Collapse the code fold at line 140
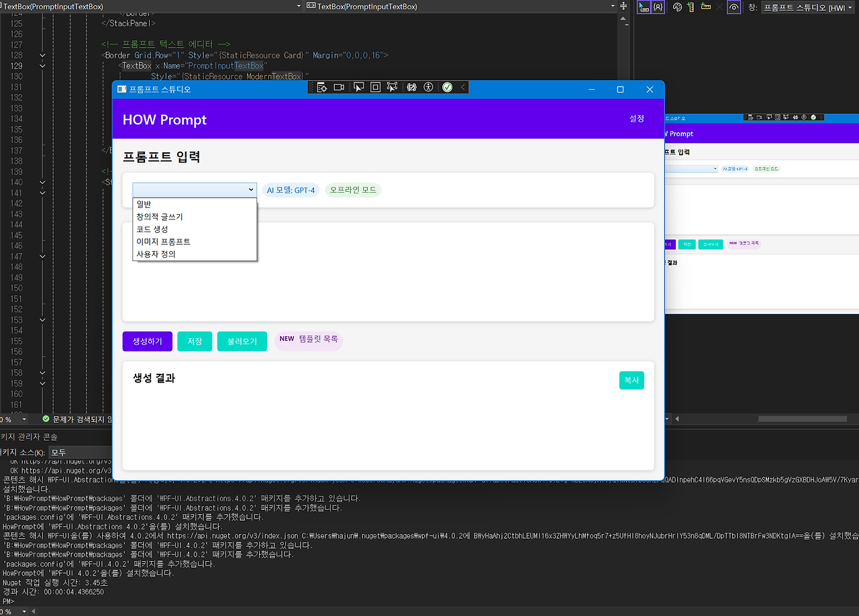This screenshot has width=859, height=616. click(x=42, y=182)
